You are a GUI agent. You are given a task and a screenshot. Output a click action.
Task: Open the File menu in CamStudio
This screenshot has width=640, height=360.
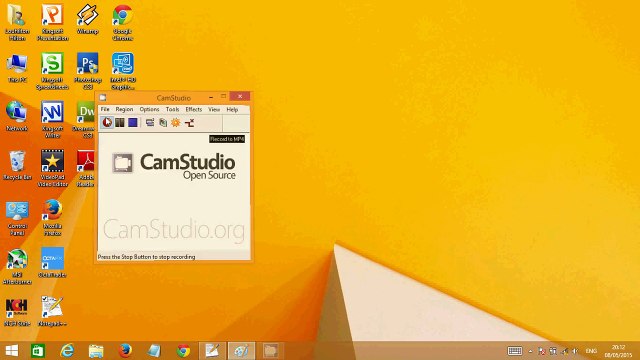coord(105,109)
